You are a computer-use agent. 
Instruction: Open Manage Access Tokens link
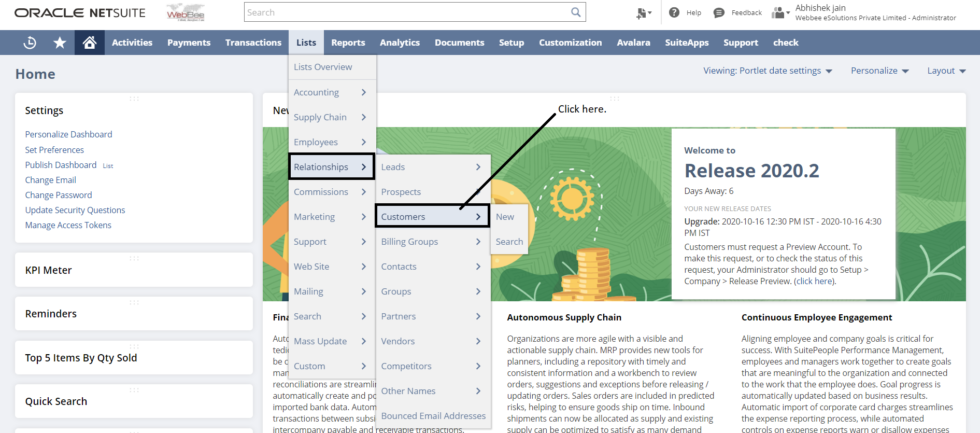coord(68,225)
